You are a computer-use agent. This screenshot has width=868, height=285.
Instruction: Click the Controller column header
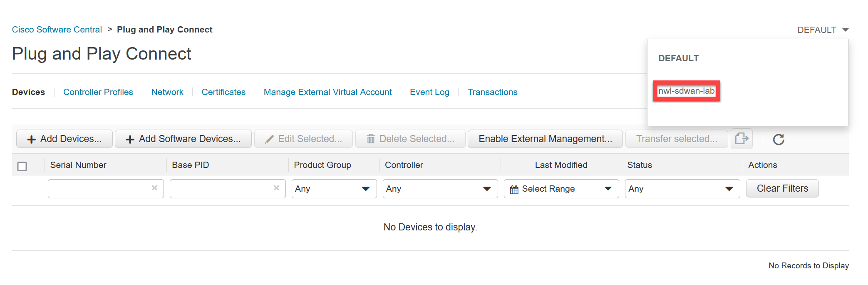(404, 165)
